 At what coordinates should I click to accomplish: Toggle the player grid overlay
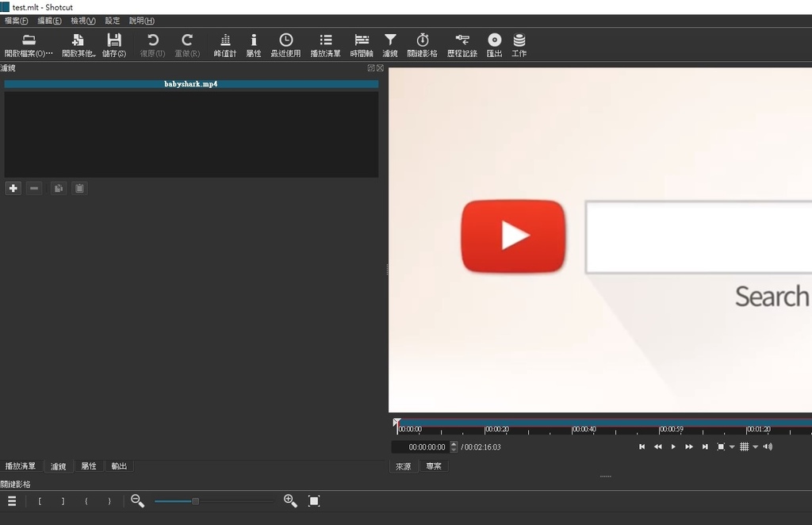(744, 446)
